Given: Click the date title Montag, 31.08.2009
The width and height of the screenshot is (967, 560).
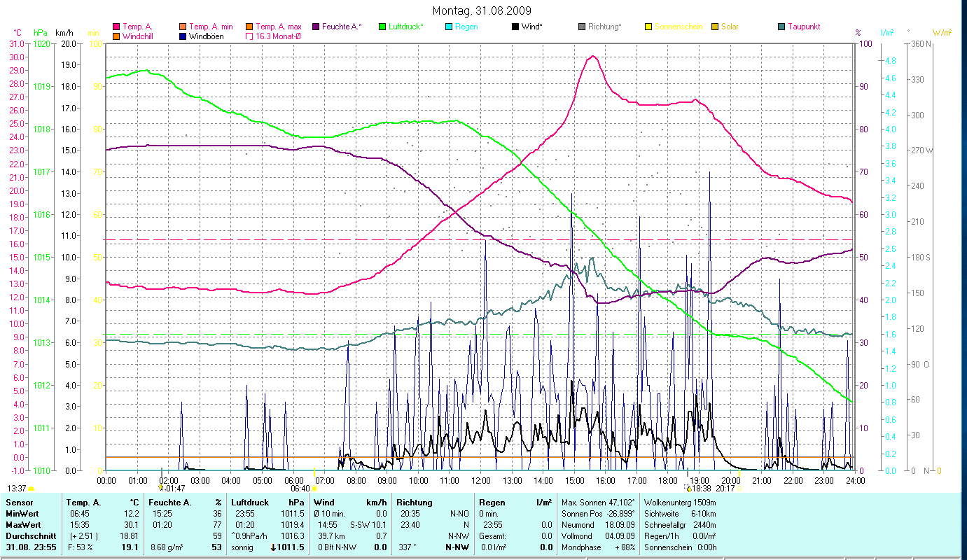Looking at the screenshot, I should point(482,10).
